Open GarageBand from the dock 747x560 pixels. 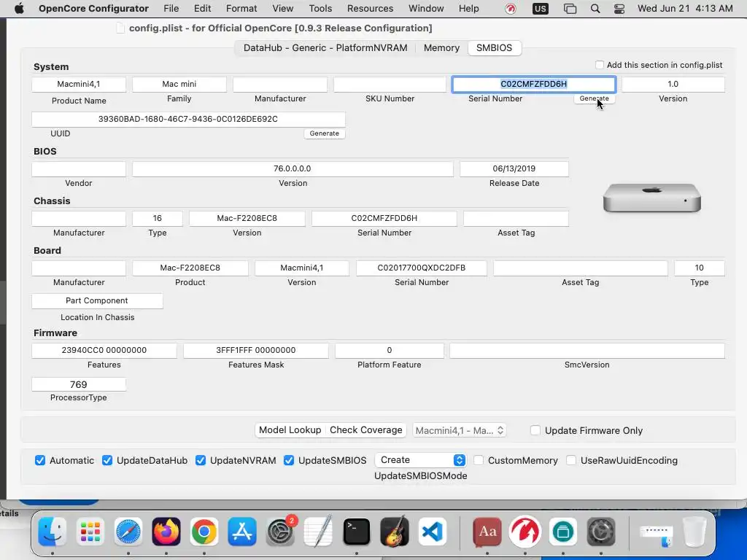(395, 532)
